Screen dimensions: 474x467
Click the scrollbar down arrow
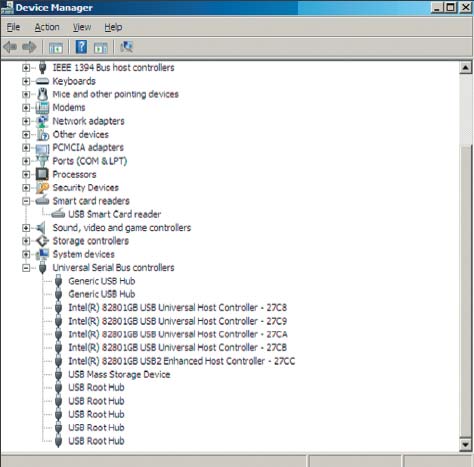pyautogui.click(x=465, y=444)
